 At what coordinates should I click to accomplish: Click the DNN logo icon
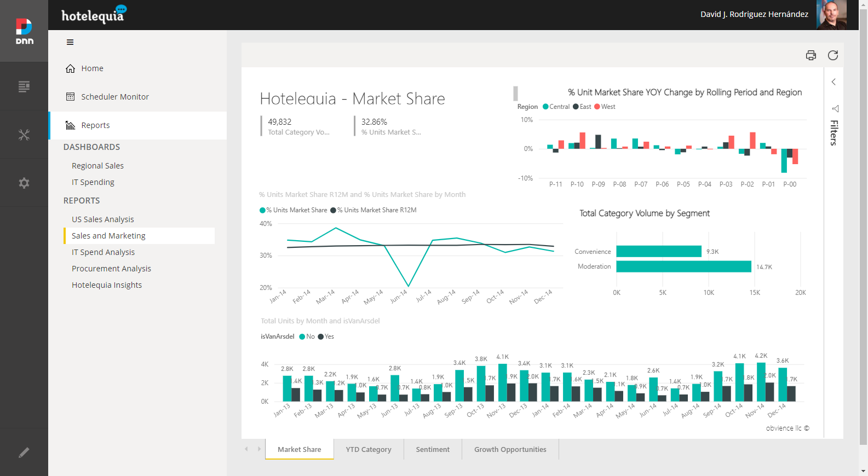click(x=24, y=31)
